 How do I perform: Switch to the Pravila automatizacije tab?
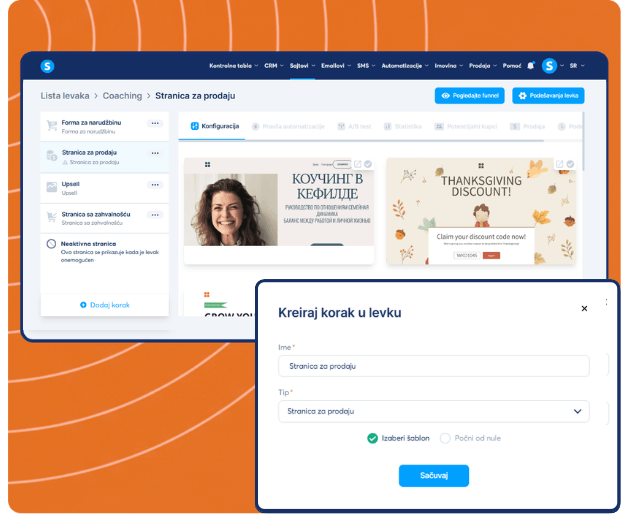(x=288, y=127)
